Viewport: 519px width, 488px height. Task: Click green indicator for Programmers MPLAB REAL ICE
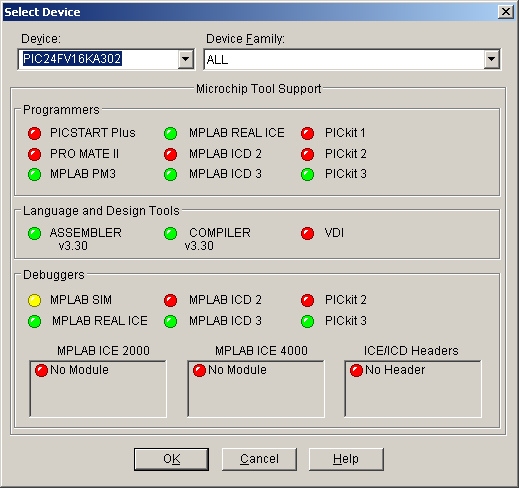[x=171, y=133]
